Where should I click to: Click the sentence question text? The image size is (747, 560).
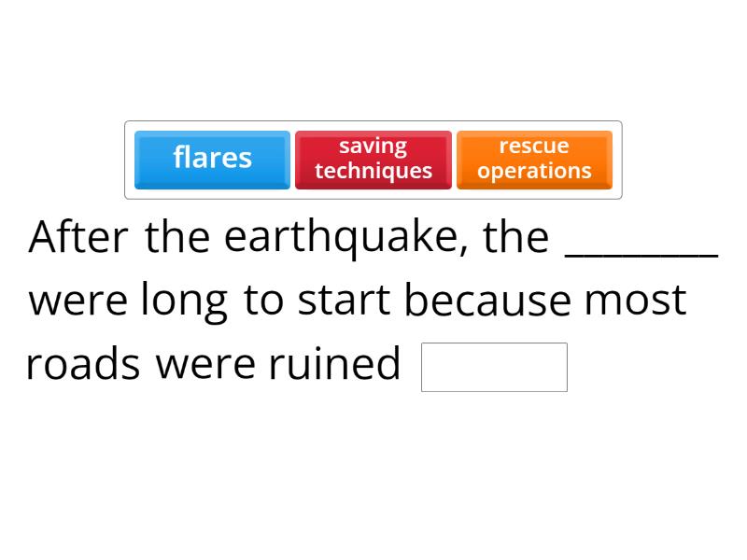pyautogui.click(x=355, y=299)
